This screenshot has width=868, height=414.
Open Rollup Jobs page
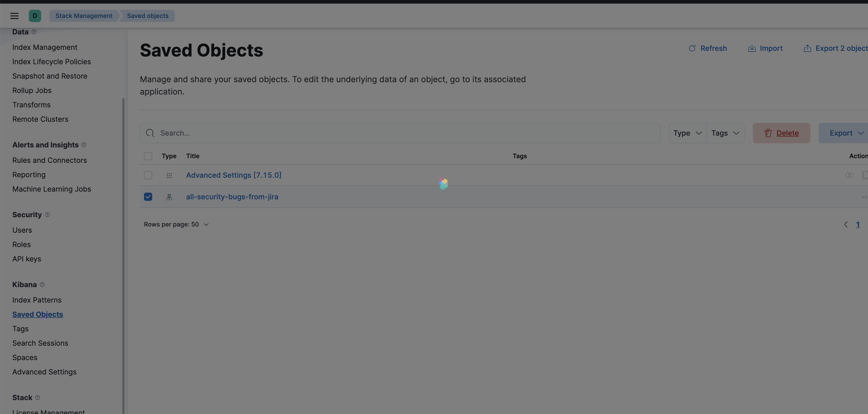pyautogui.click(x=32, y=91)
